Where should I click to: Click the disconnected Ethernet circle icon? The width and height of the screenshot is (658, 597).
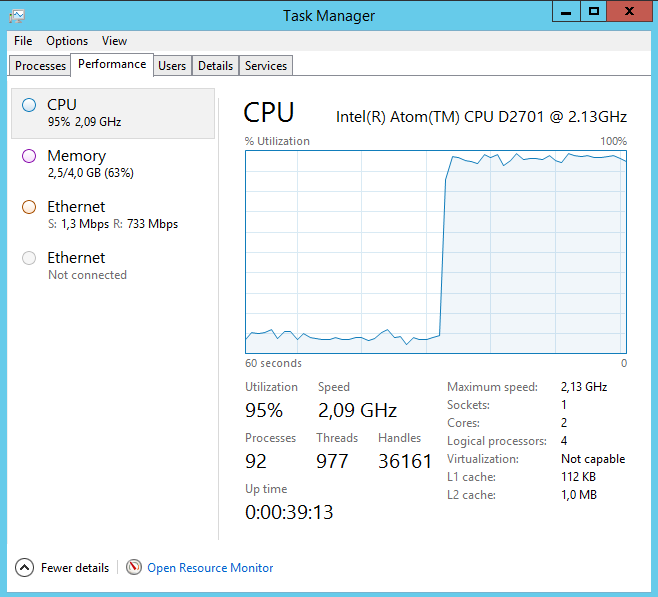point(28,258)
